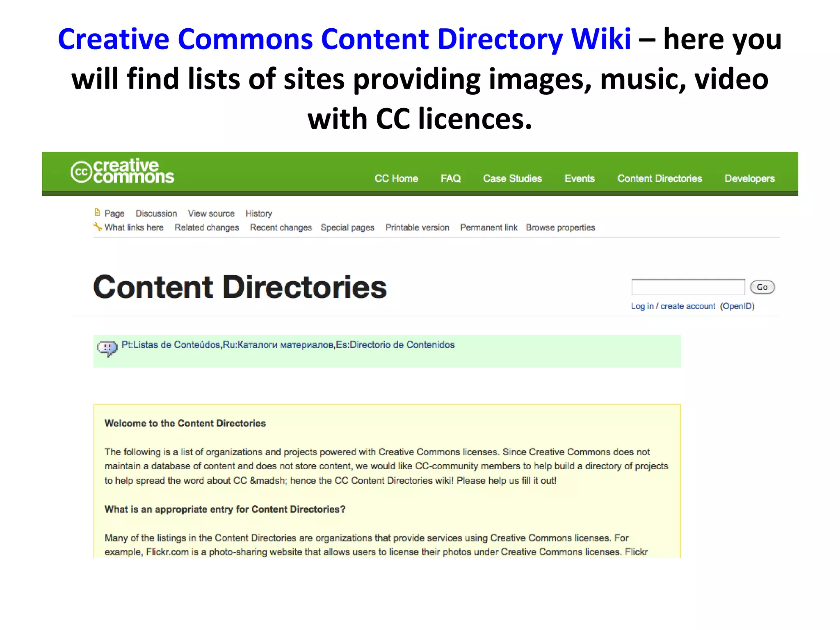Open Related changes link

pyautogui.click(x=207, y=228)
